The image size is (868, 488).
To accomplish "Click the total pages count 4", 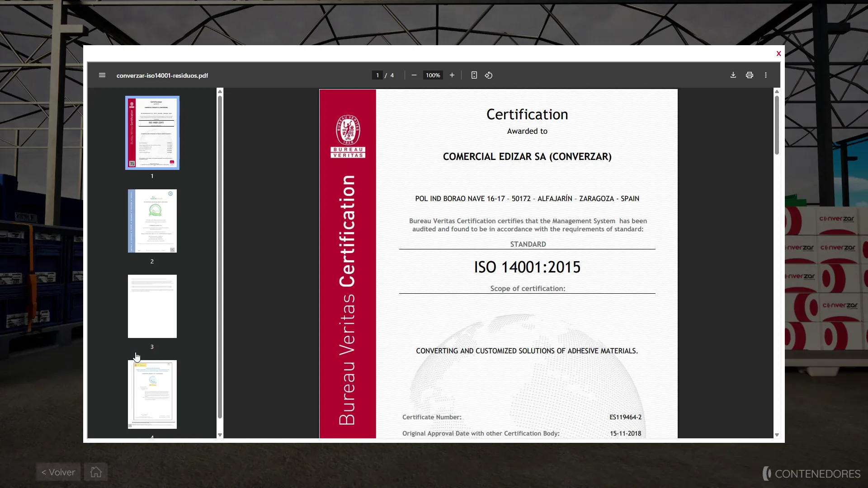I will click(x=392, y=75).
